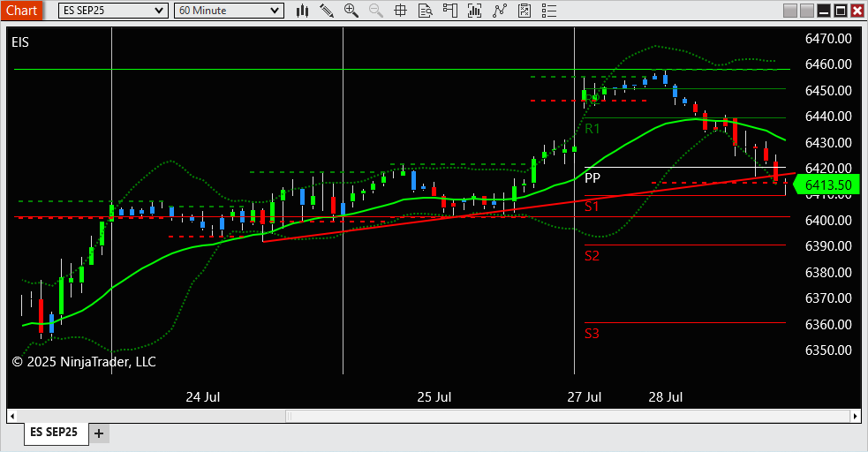Close the chart window
868x452 pixels.
pyautogui.click(x=857, y=11)
